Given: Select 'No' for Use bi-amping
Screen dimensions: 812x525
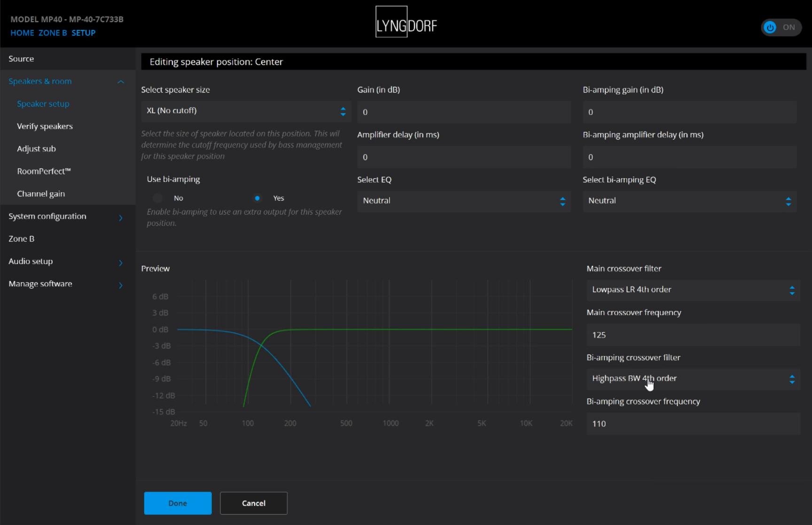Looking at the screenshot, I should (x=158, y=198).
